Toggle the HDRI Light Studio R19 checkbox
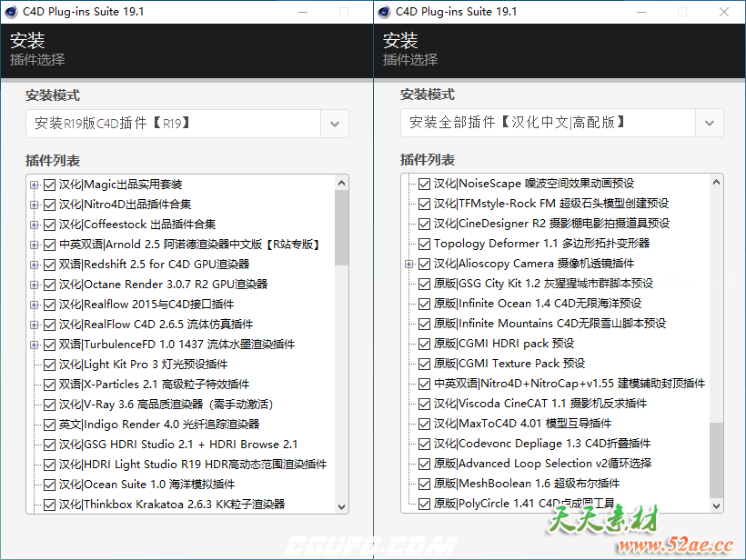 coord(49,465)
